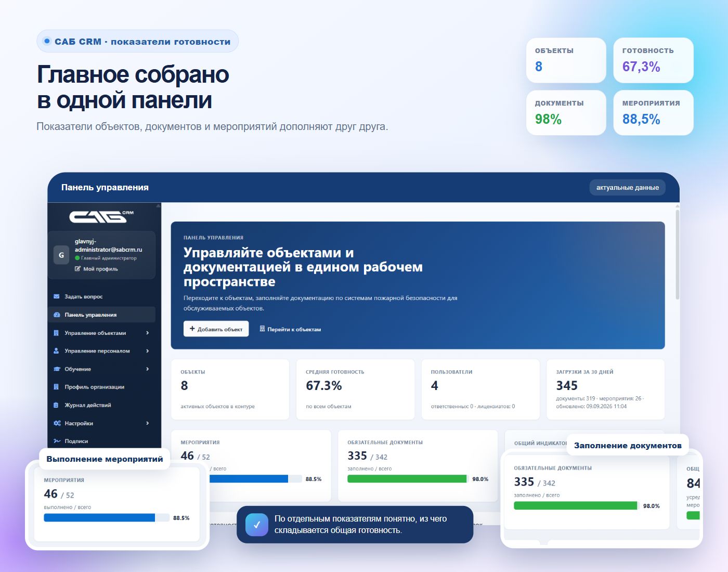Image resolution: width=728 pixels, height=572 pixels.
Task: Click the Обучение graduation cap icon
Action: click(57, 369)
